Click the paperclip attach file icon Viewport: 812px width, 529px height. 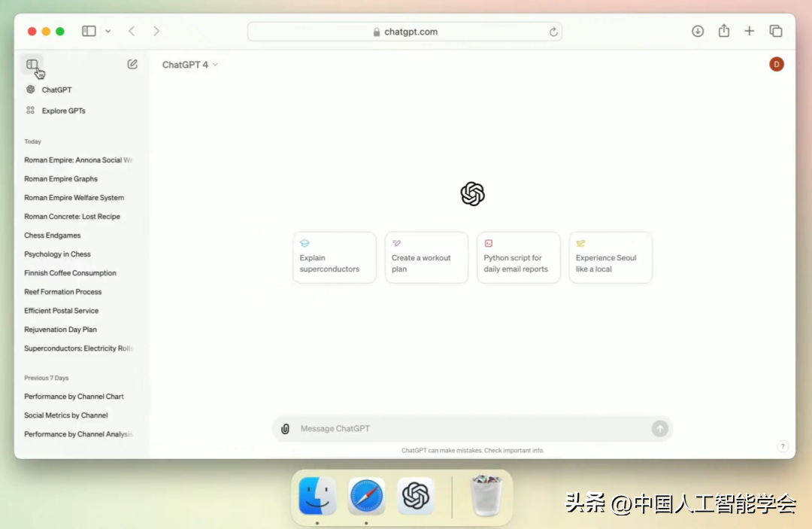point(285,429)
